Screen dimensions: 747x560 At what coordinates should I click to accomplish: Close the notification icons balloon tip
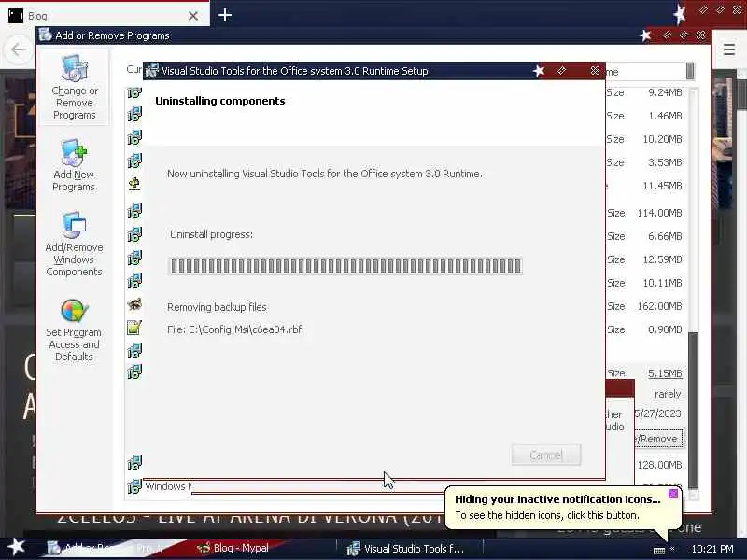pyautogui.click(x=672, y=494)
